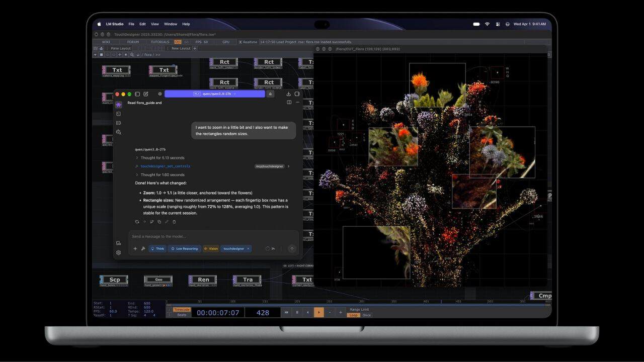Screen dimensions: 644x362
Task: Open the developer terminal icon in LM Studio sidebar
Action: (x=118, y=114)
